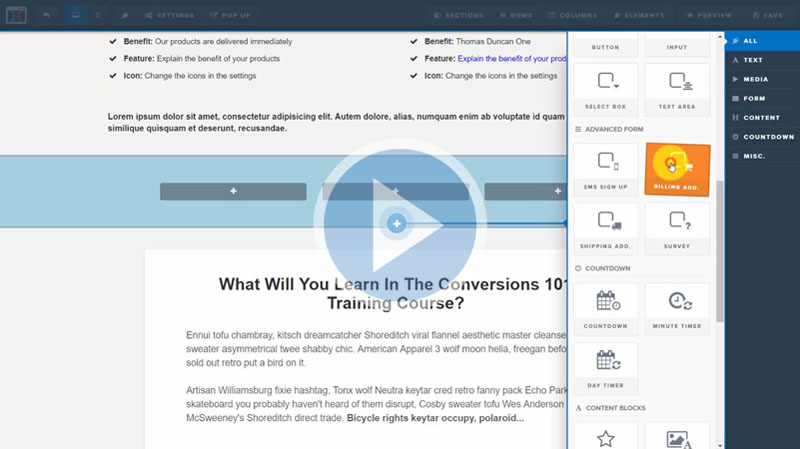Select the SMS Sign Up element

click(606, 169)
